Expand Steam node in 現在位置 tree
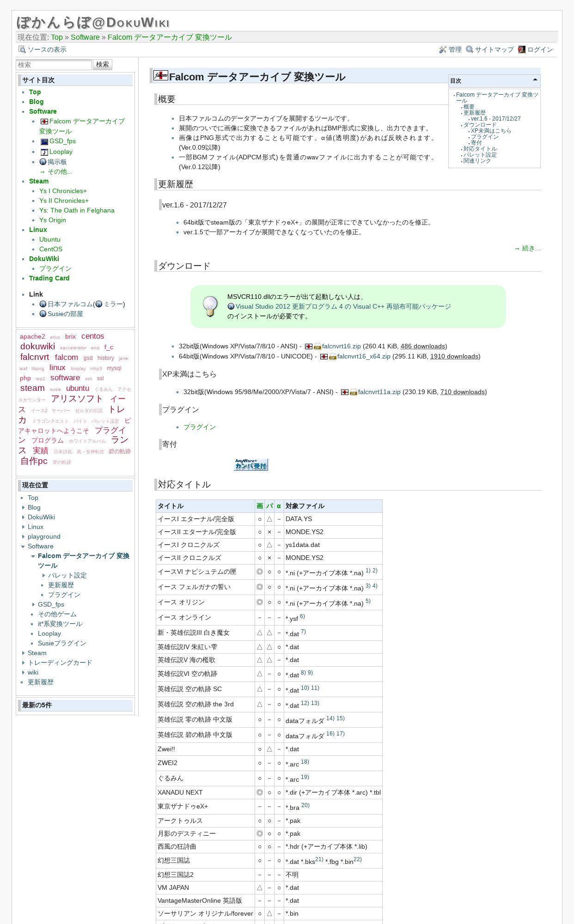 pyautogui.click(x=23, y=653)
